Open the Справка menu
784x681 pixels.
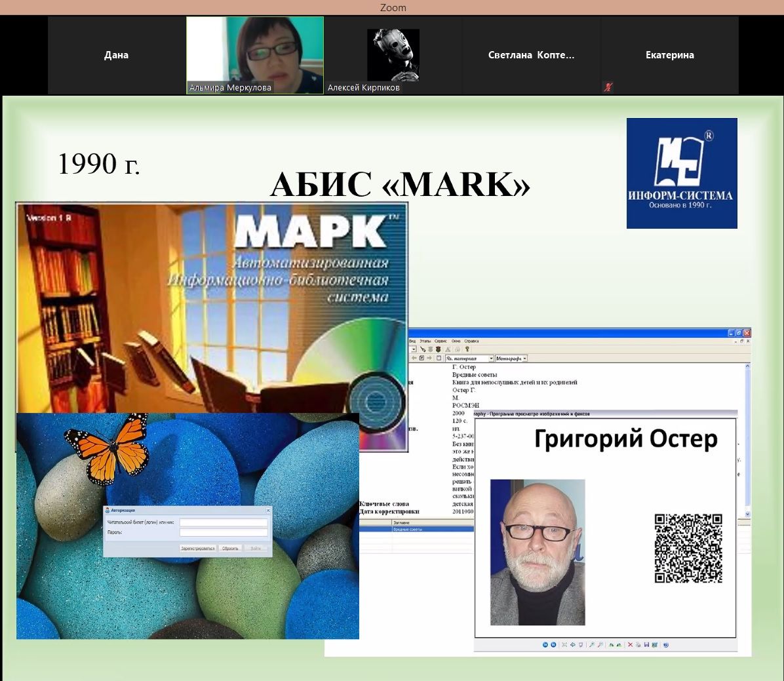471,341
